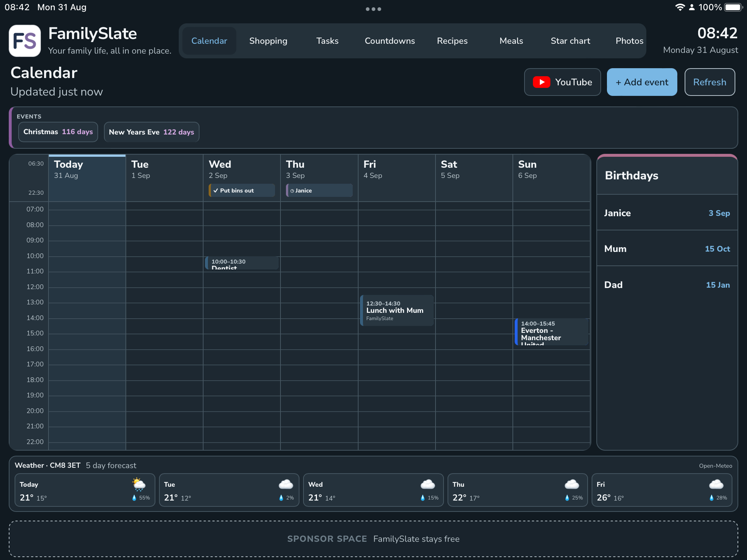
Task: Select Mum 15 Oct birthday row
Action: pos(667,249)
